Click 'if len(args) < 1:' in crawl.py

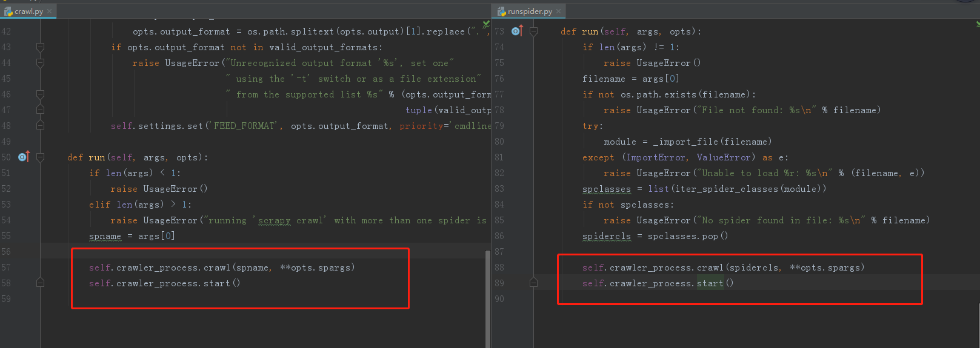135,173
